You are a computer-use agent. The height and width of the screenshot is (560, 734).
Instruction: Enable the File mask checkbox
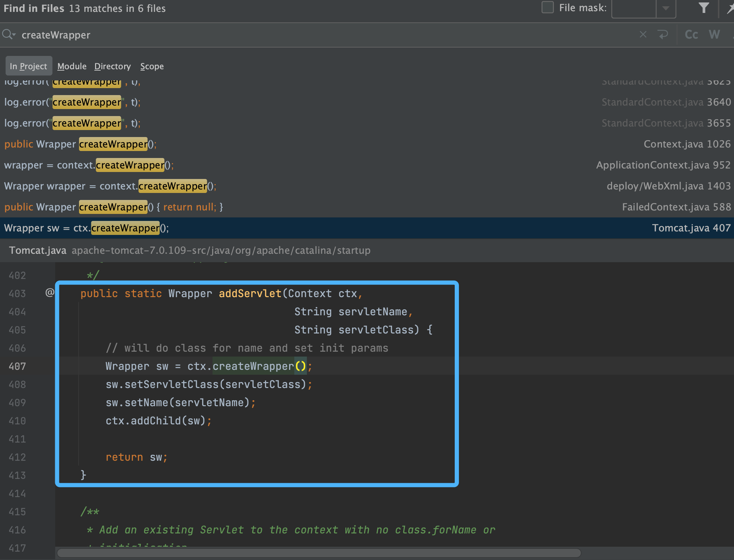[547, 7]
